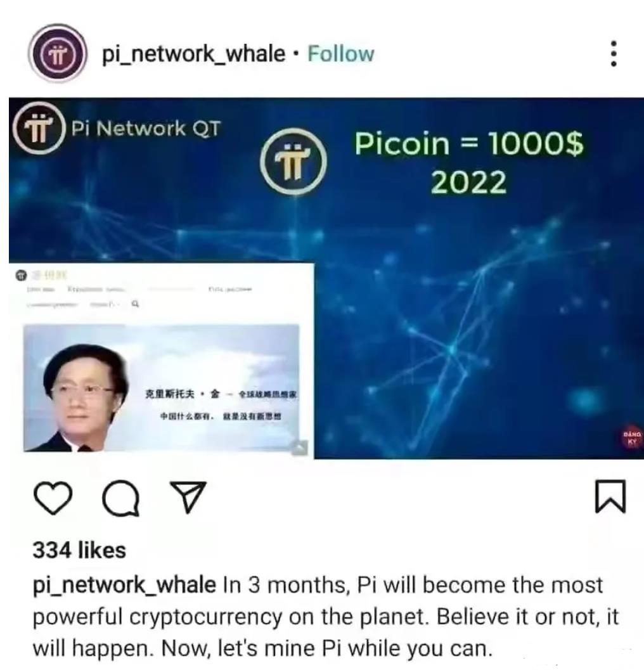Open pi_network_whale username in caption
The image size is (644, 670).
click(124, 585)
